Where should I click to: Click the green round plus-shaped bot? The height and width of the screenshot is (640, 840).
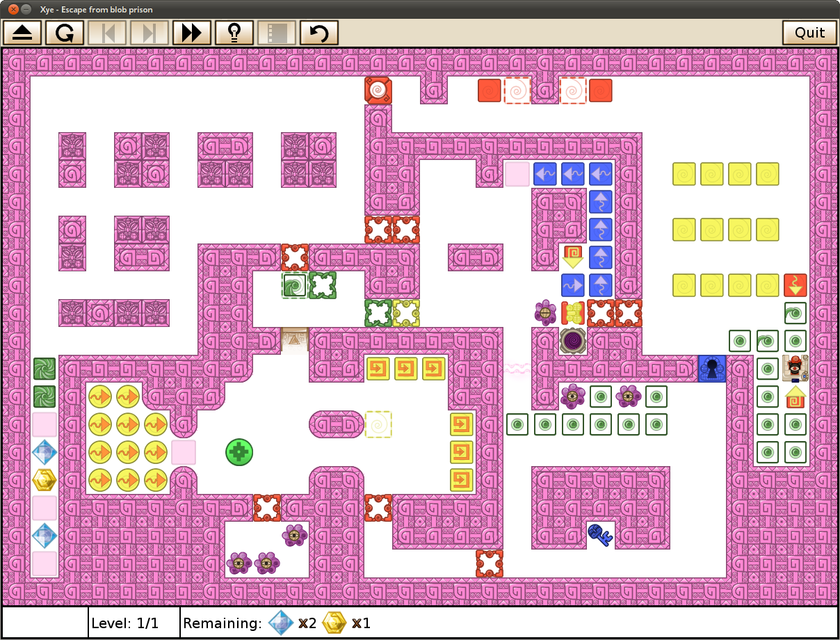pyautogui.click(x=239, y=452)
